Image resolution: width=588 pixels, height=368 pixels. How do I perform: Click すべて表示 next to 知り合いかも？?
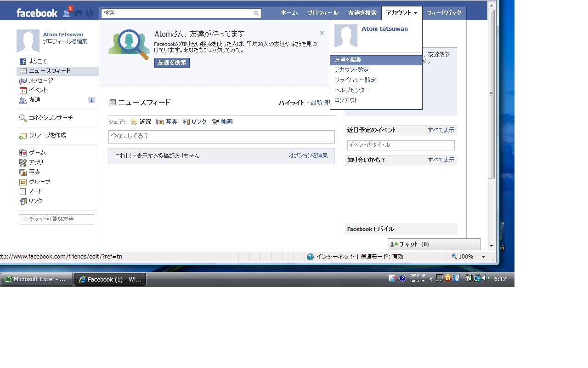(441, 160)
